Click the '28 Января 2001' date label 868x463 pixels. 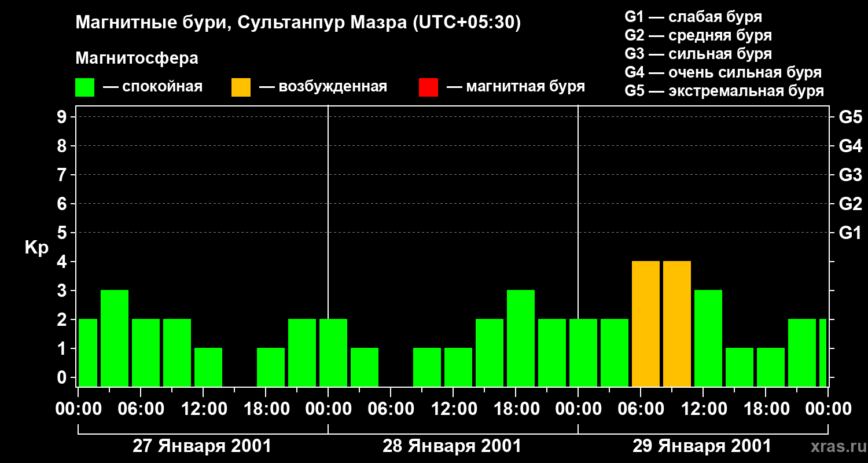point(452,446)
